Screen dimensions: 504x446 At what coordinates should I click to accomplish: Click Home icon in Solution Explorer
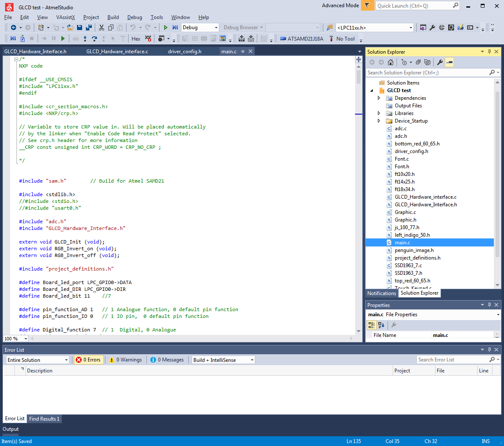(x=391, y=62)
